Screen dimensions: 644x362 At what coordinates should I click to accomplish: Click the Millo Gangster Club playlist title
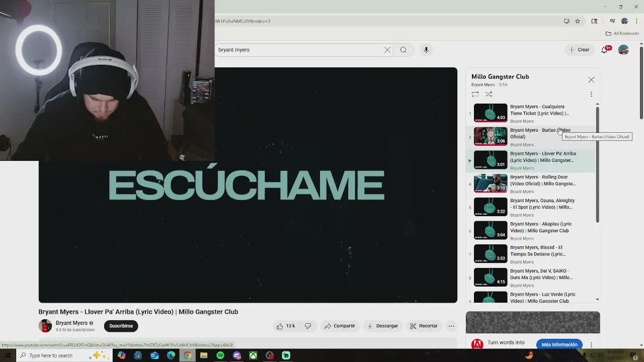tap(500, 77)
